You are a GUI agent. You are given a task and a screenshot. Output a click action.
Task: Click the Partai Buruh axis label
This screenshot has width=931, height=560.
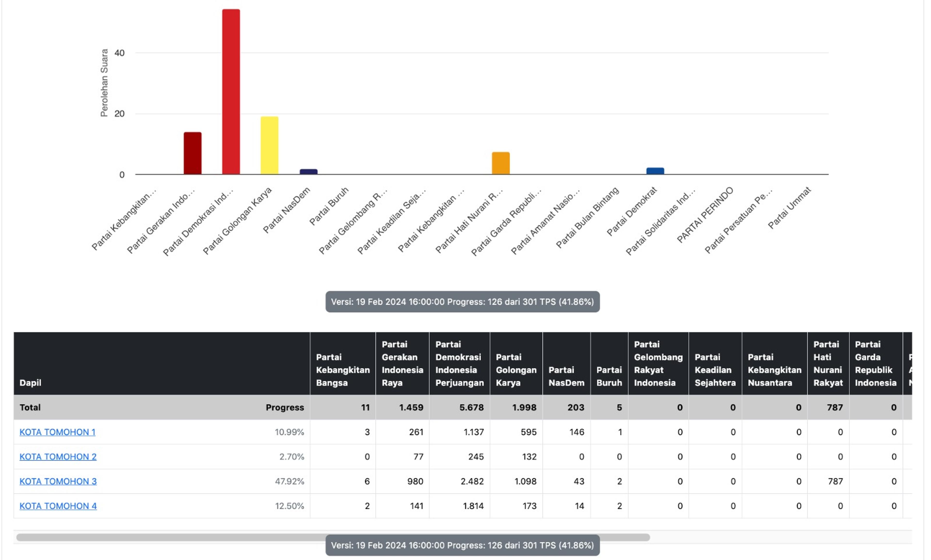point(329,206)
